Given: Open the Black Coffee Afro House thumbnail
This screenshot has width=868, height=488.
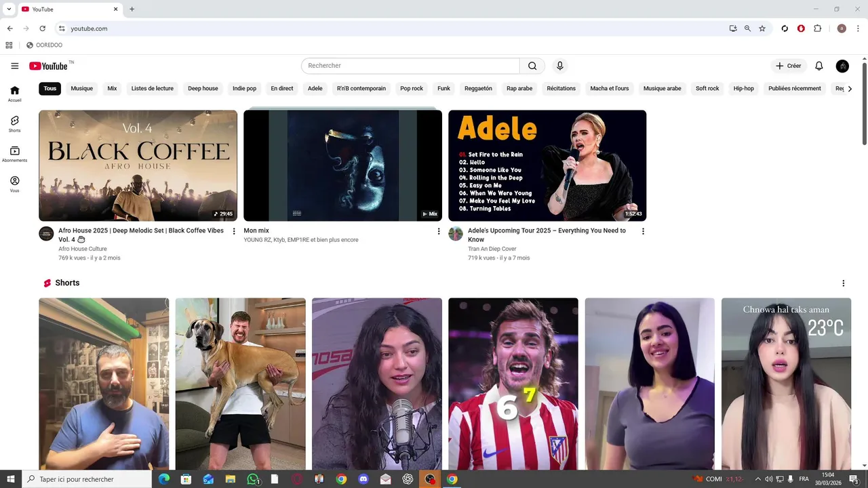Looking at the screenshot, I should tap(138, 165).
